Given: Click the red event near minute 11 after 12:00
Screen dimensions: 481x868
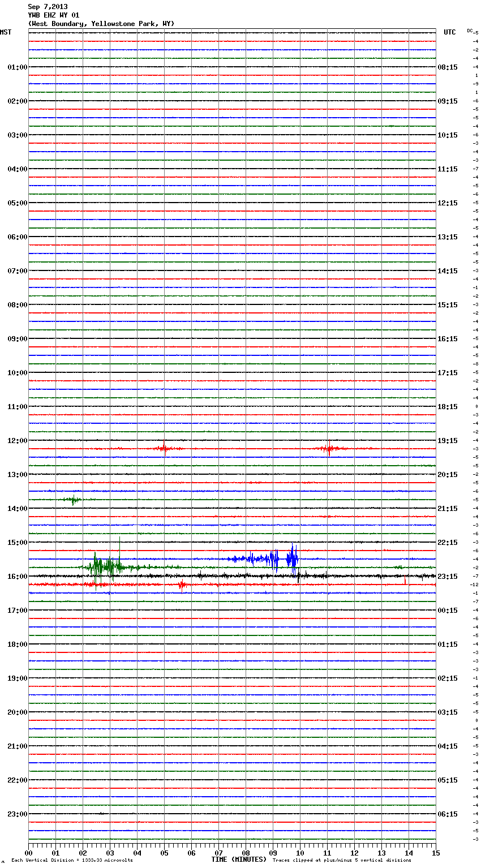Looking at the screenshot, I should (x=329, y=449).
